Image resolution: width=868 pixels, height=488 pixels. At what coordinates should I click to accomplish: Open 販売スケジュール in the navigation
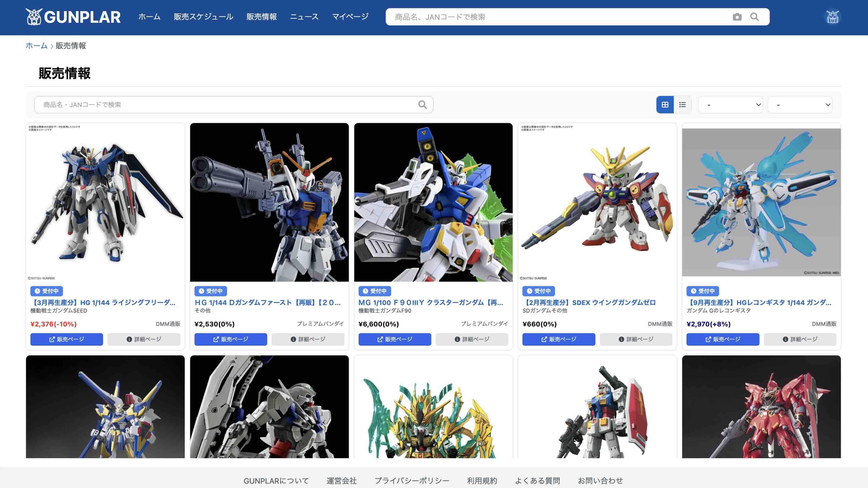203,17
